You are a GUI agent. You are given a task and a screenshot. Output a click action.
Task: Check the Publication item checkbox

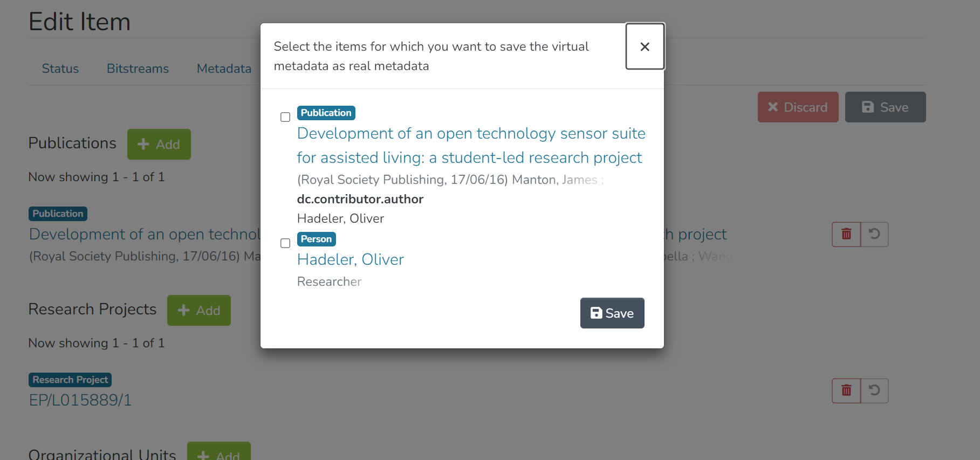tap(285, 117)
